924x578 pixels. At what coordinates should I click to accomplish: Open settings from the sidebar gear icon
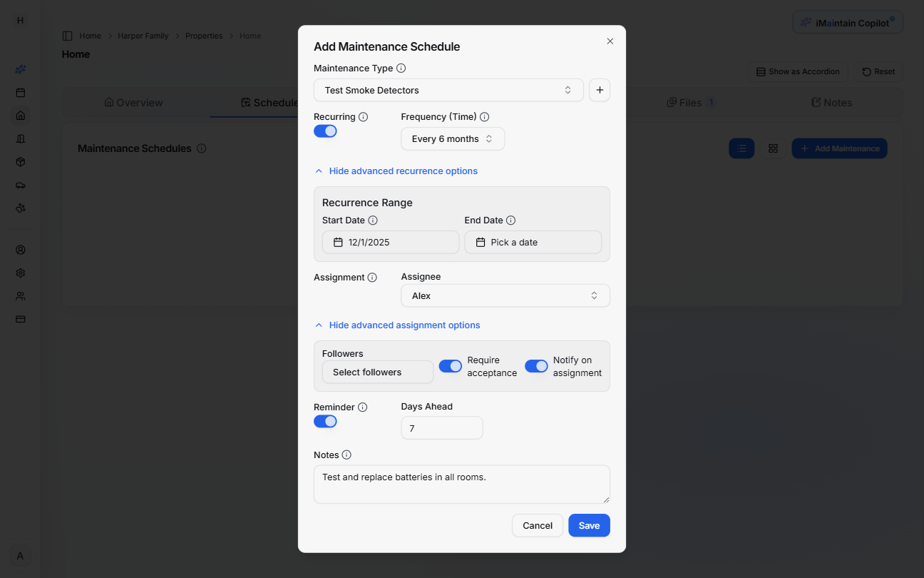tap(20, 273)
